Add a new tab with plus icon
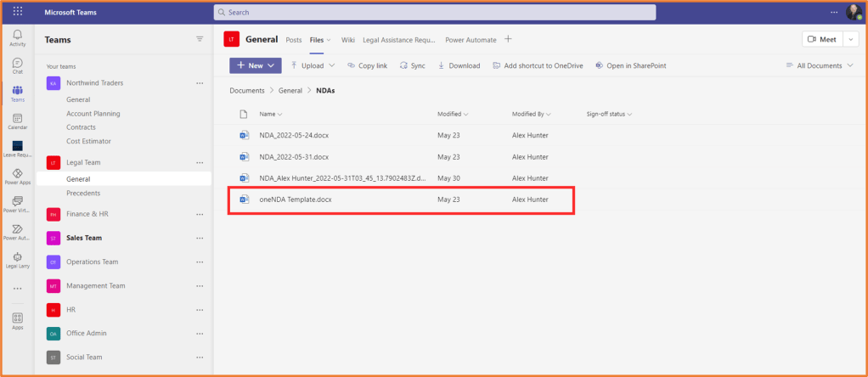This screenshot has width=868, height=377. coord(508,39)
